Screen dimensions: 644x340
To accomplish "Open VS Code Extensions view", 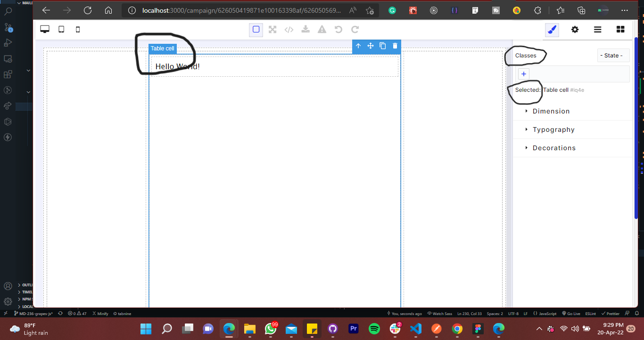I will pos(8,74).
